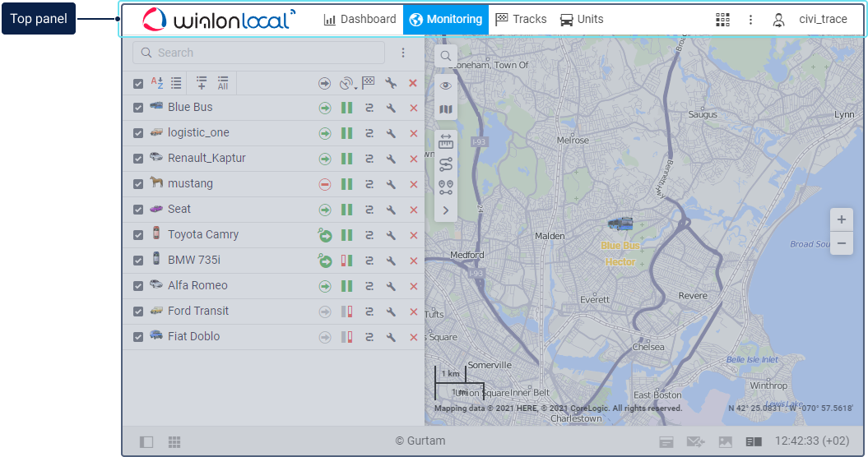Click the Blue Bus icon on map

click(x=620, y=224)
